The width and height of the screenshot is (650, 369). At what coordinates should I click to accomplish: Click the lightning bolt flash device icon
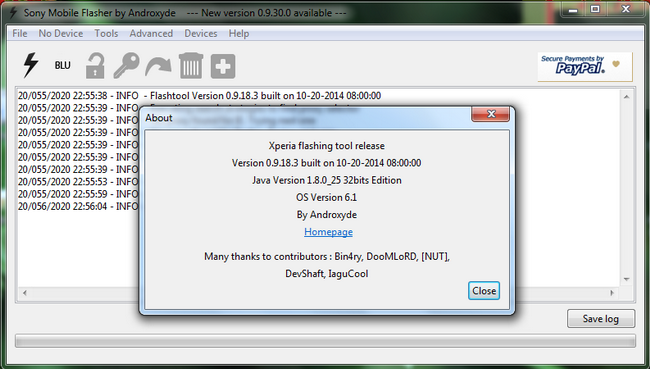tap(31, 65)
